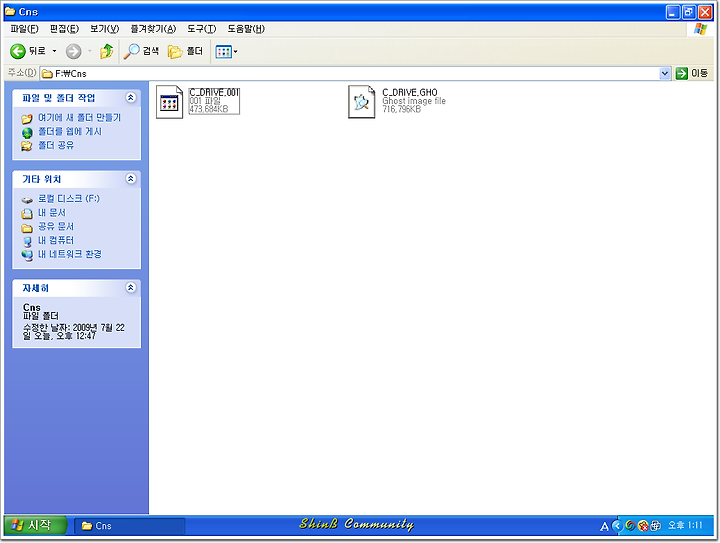The width and height of the screenshot is (720, 543).
Task: Minimize the Cns window
Action: [673, 12]
